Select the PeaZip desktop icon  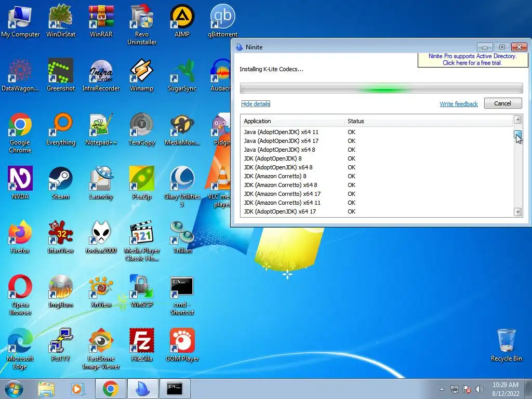(141, 183)
